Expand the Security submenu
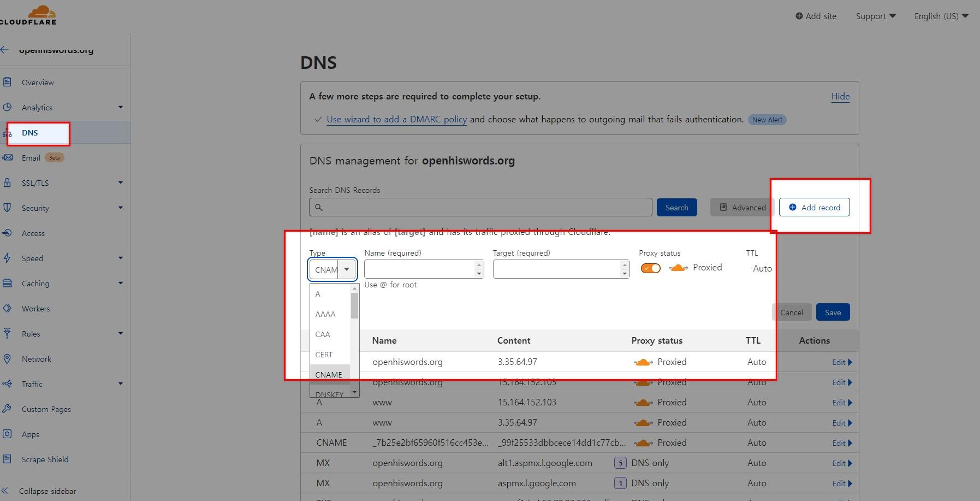 121,208
